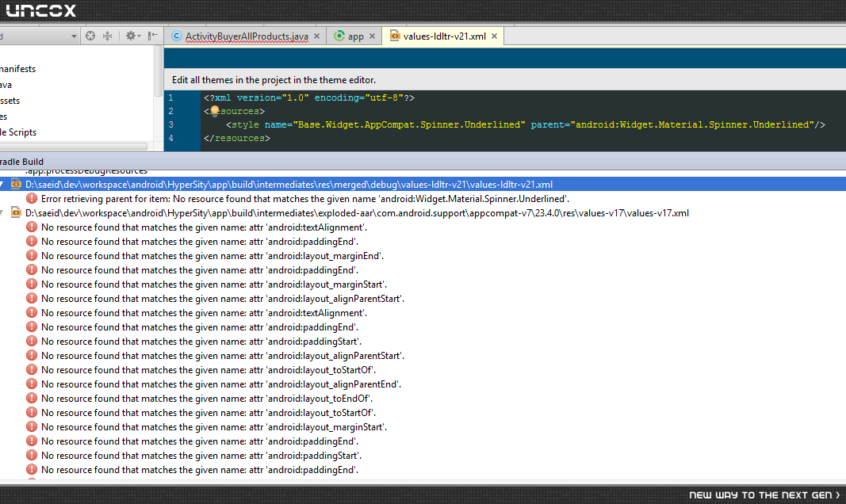Click the XML file icon on values-ldltr-v21.xml tab
The width and height of the screenshot is (846, 504).
coord(395,36)
